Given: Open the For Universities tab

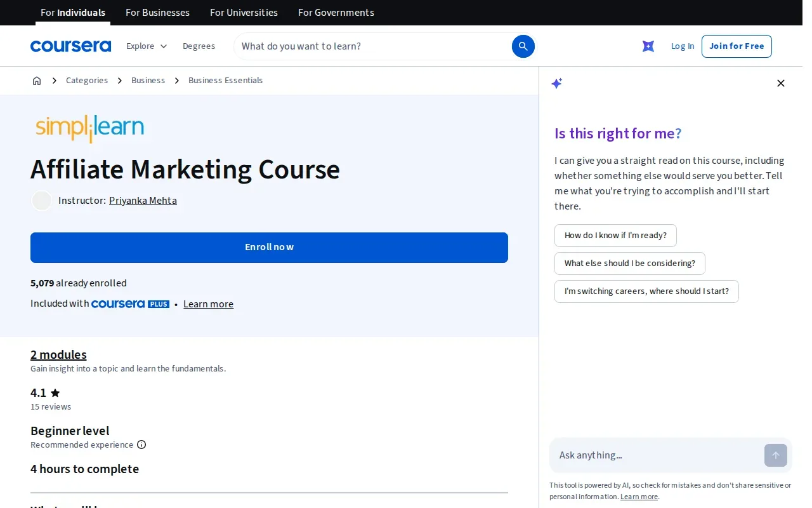Looking at the screenshot, I should point(244,13).
